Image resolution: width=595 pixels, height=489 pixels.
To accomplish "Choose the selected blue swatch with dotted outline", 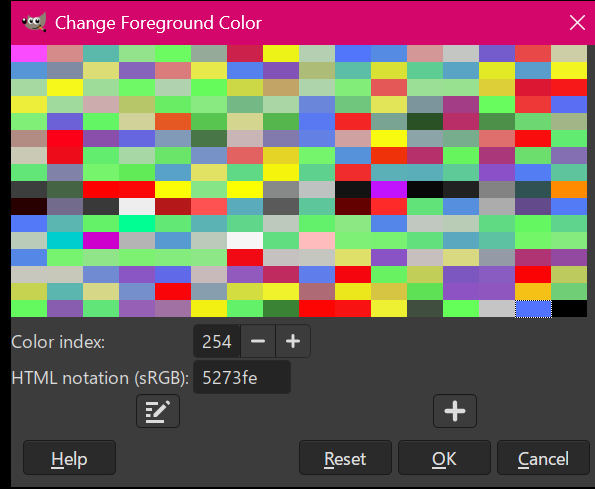I will pyautogui.click(x=533, y=308).
